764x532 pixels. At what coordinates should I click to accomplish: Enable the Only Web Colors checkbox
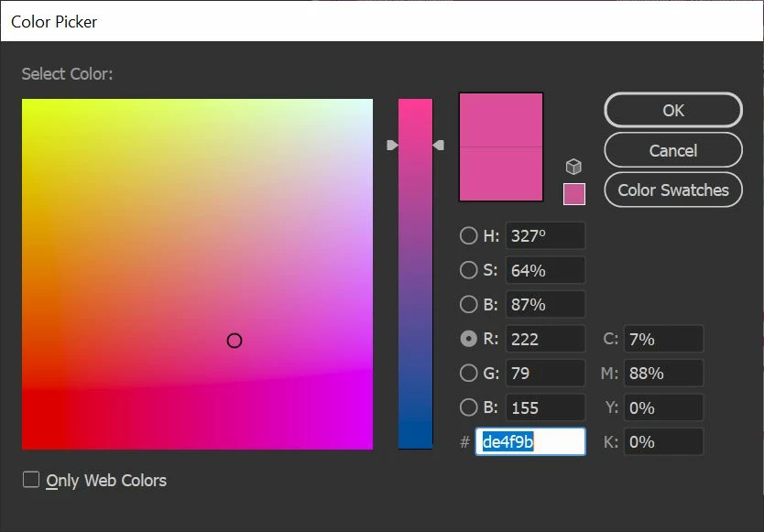31,480
